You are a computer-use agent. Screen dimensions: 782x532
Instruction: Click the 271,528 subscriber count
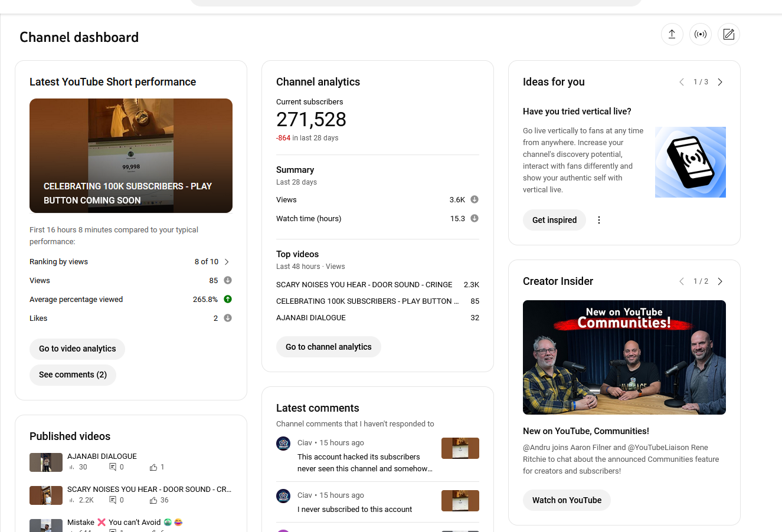point(311,120)
